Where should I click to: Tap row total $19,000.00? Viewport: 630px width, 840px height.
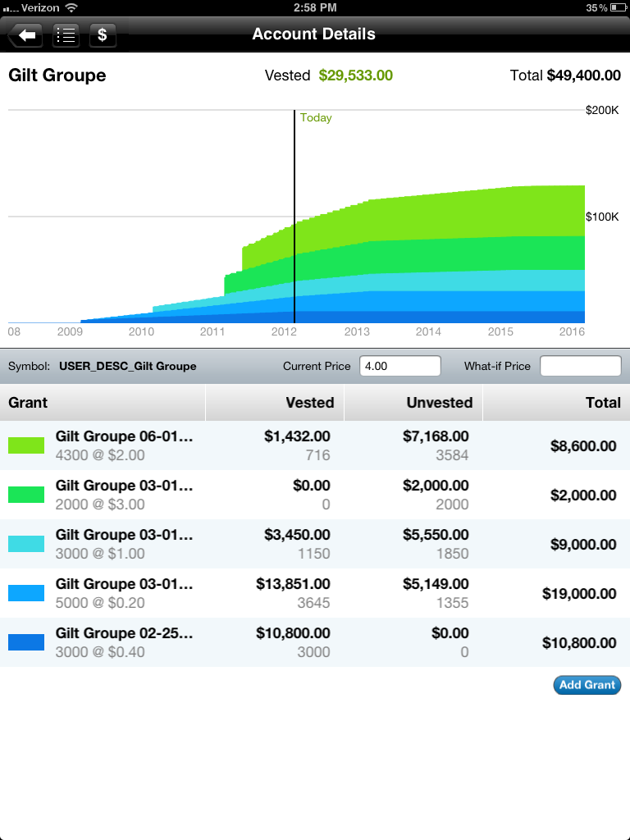click(579, 594)
